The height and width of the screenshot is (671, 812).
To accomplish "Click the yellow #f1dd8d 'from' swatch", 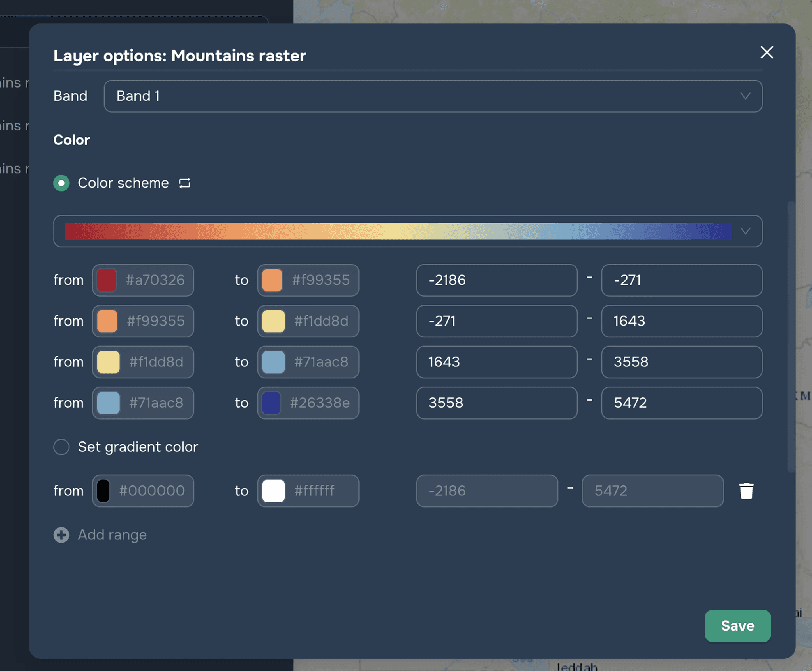I will [x=108, y=362].
